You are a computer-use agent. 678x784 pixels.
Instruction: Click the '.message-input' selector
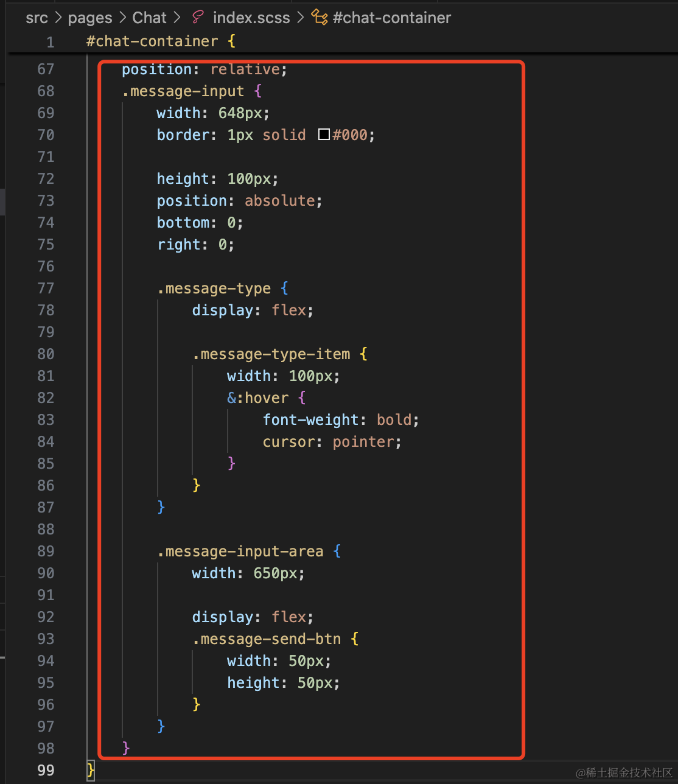click(183, 91)
